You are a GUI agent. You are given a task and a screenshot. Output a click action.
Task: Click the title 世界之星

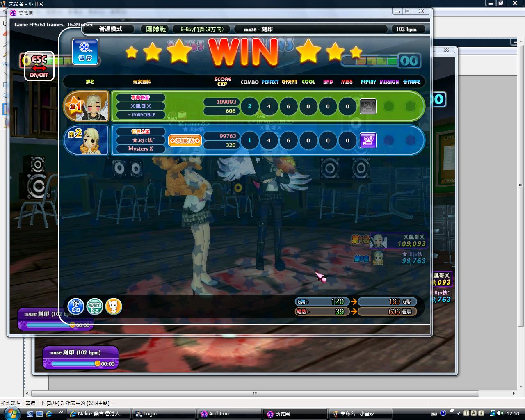click(141, 132)
